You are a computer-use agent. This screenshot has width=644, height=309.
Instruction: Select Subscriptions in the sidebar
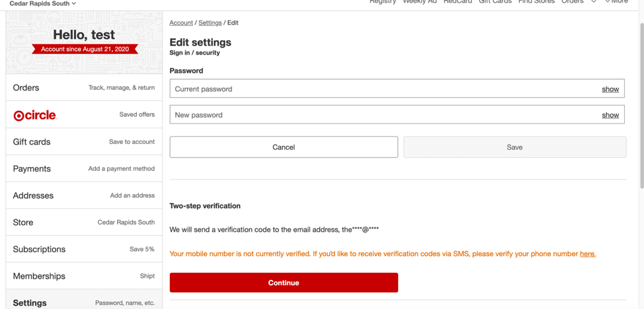pos(83,250)
